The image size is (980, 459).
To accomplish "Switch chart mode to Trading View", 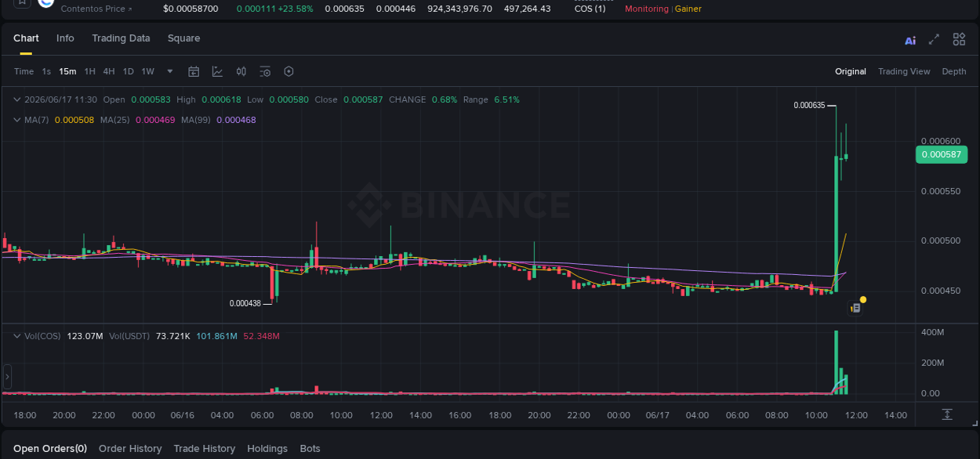I will tap(904, 71).
